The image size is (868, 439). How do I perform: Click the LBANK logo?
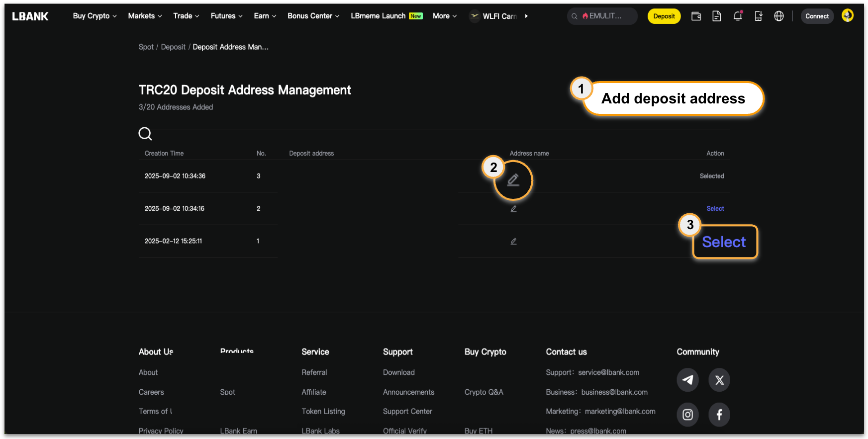click(x=30, y=16)
